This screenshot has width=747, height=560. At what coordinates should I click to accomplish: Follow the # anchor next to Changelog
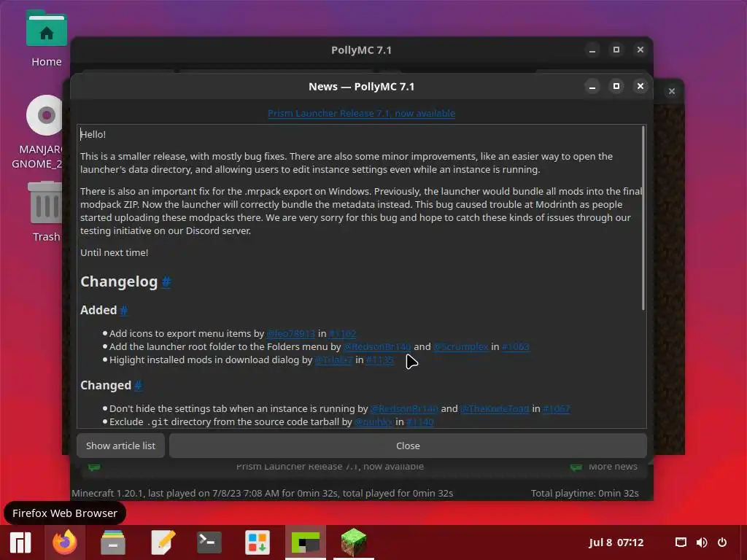pyautogui.click(x=166, y=282)
